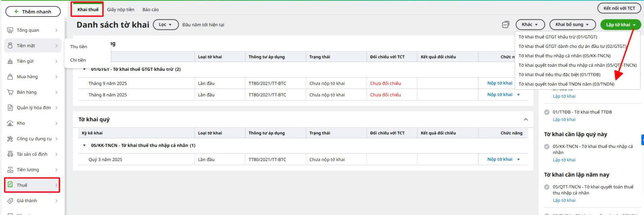The image size is (644, 215).
Task: Click the window layout icon beside Khác
Action: click(506, 25)
